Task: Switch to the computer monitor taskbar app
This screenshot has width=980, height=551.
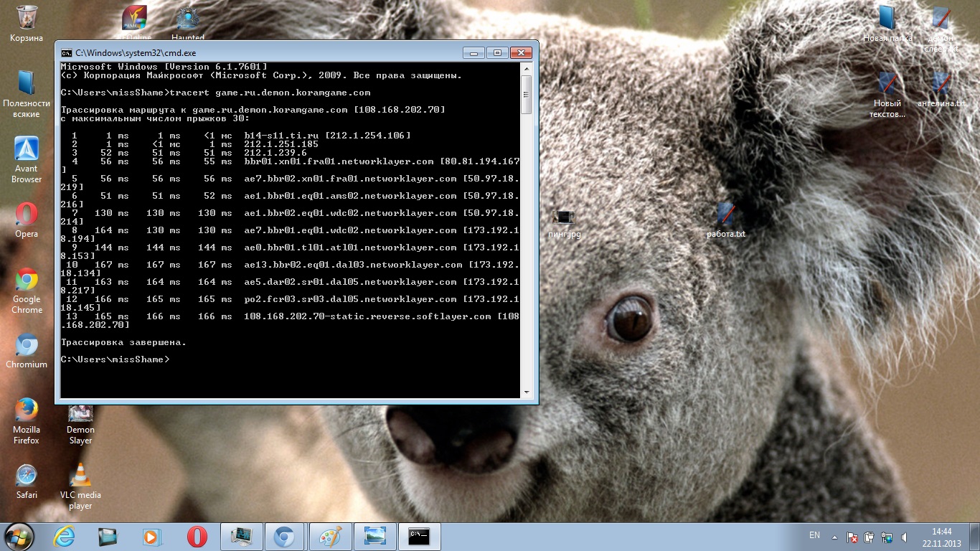Action: coord(242,537)
